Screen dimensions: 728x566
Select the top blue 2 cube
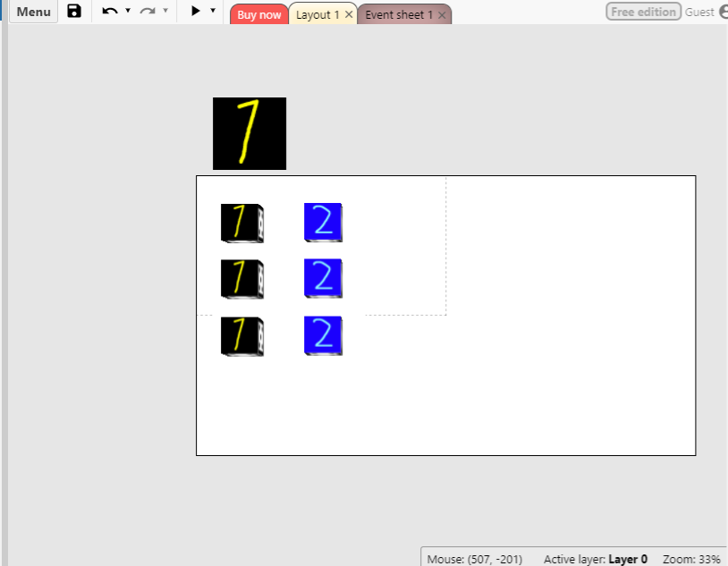[323, 223]
